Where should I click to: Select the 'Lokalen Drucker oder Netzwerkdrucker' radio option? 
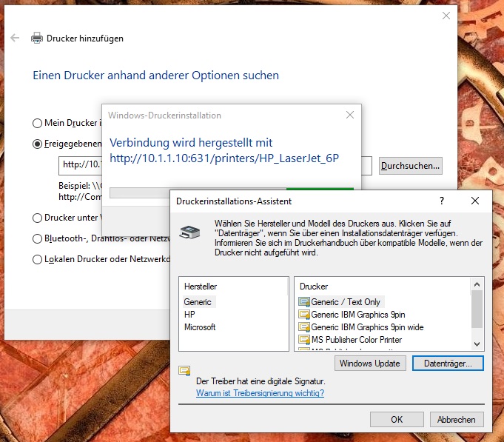click(x=37, y=259)
